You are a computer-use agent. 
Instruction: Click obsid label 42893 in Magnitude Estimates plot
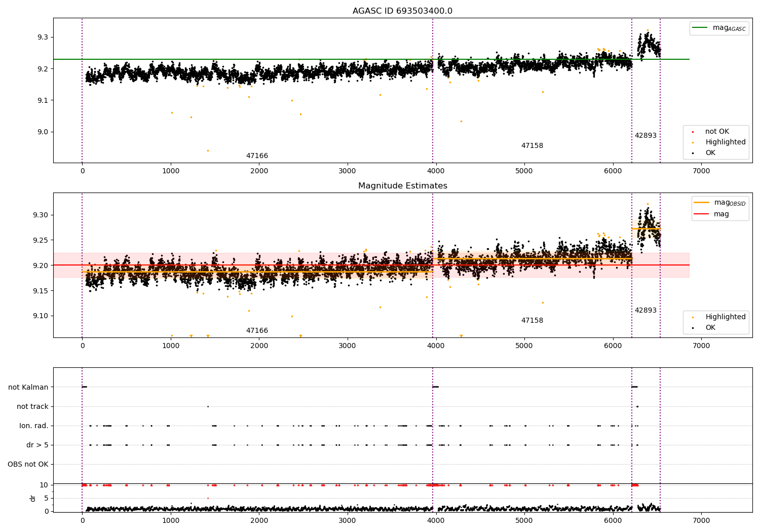tap(645, 310)
